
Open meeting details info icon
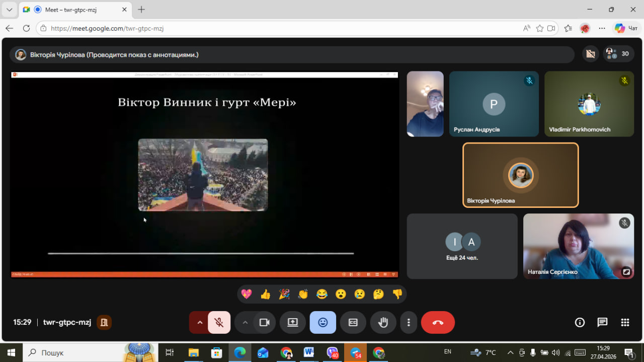(x=580, y=323)
